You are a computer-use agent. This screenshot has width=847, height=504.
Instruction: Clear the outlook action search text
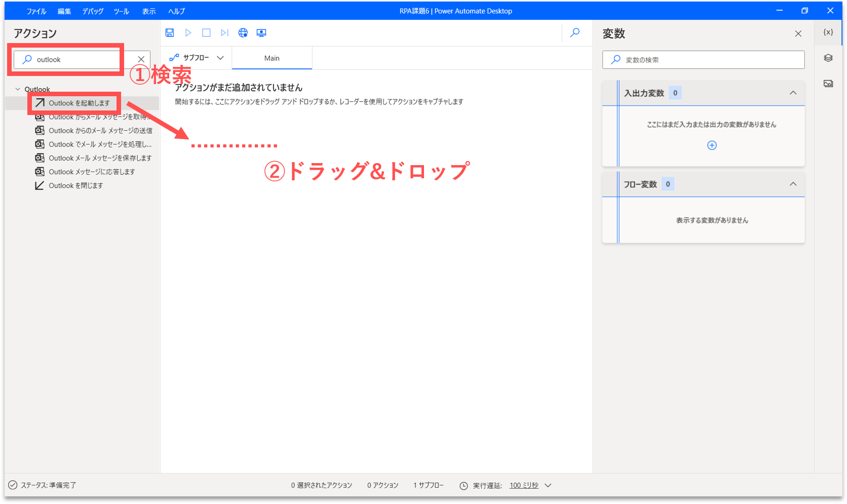coord(141,59)
